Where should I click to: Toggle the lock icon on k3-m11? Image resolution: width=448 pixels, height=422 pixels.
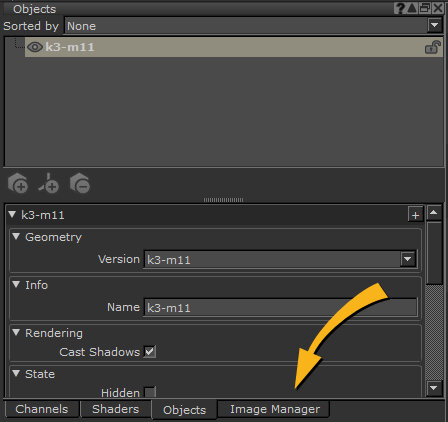pos(433,47)
